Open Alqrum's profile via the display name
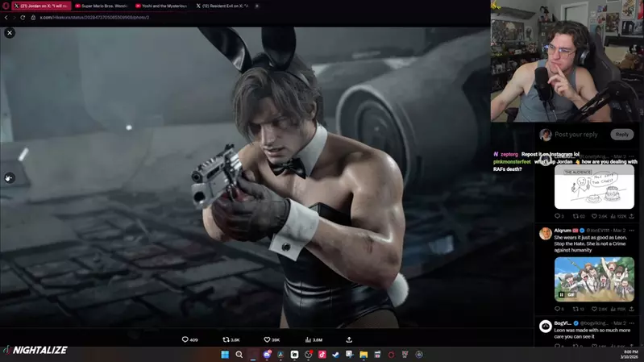Screen dimensions: 644x362 point(563,231)
